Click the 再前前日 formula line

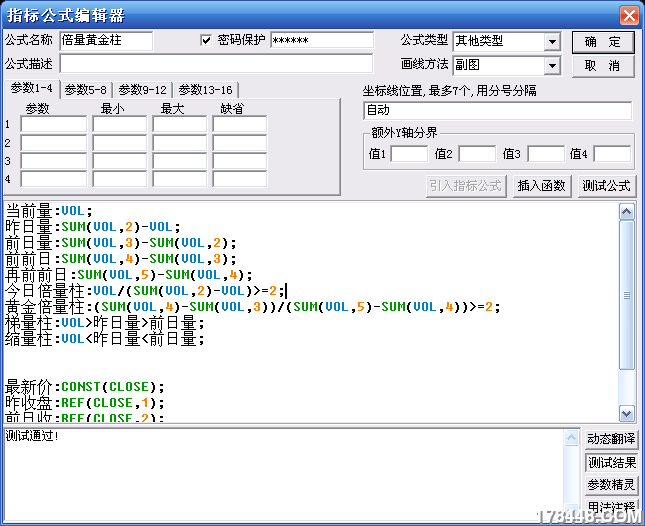[x=128, y=275]
